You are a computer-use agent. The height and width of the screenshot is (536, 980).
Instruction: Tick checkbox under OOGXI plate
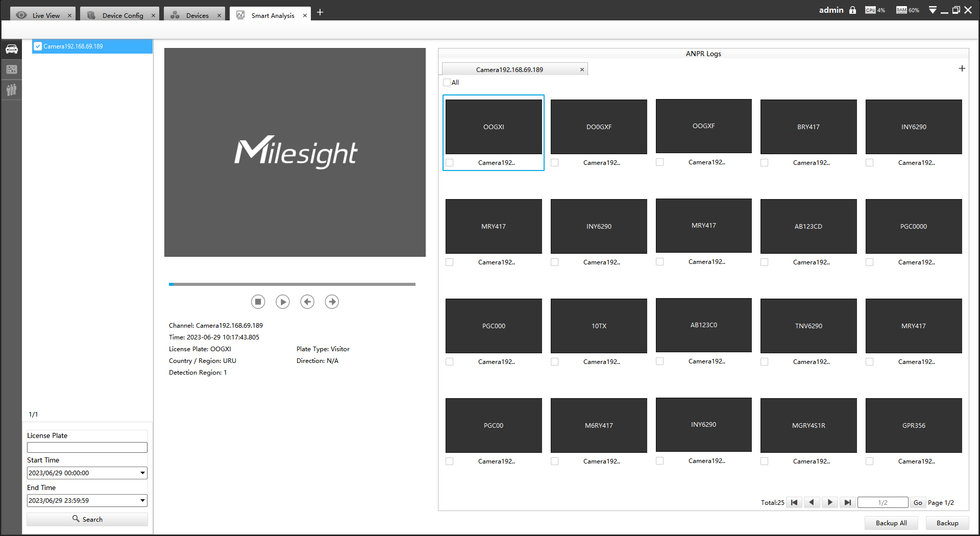point(450,163)
